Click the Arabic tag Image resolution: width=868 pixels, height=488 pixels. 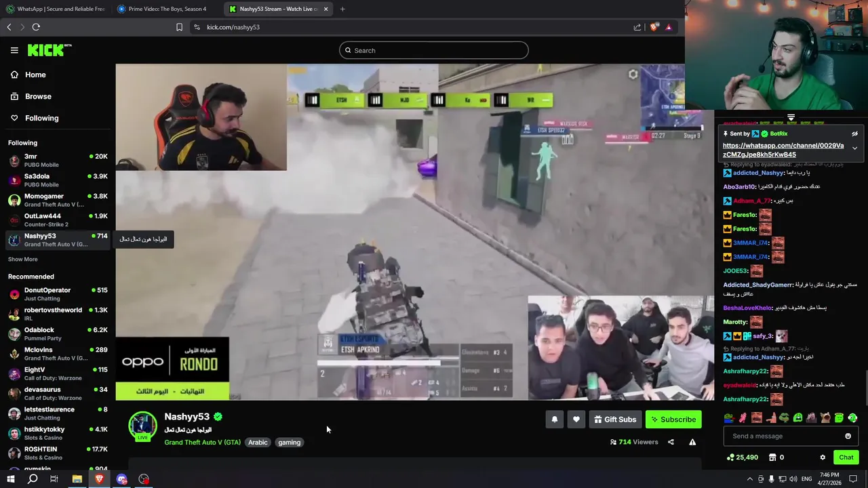[258, 442]
